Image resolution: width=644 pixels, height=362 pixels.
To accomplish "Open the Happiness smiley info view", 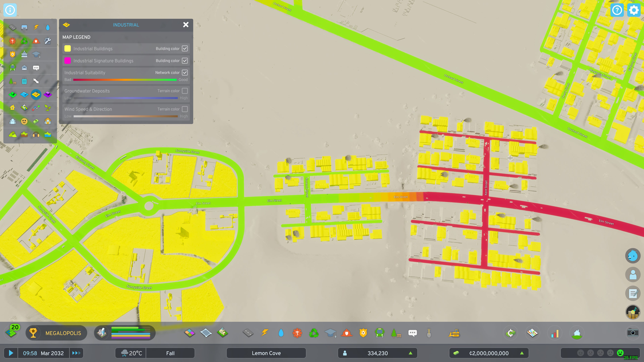I will tap(24, 121).
